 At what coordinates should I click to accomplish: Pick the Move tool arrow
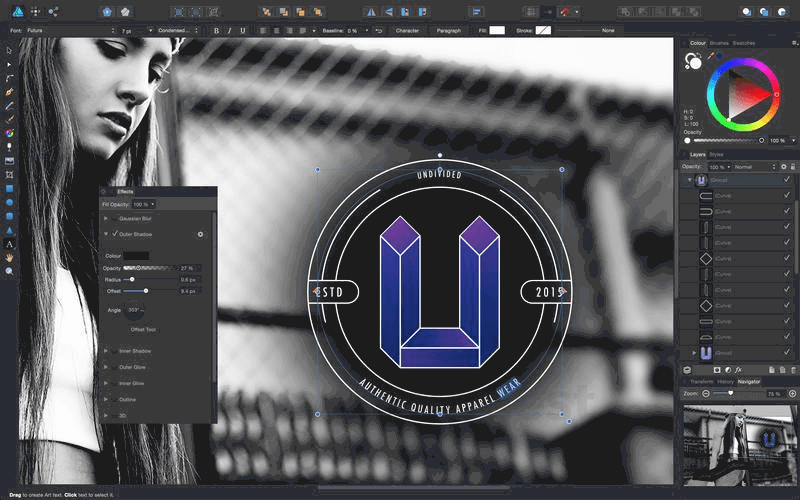click(9, 48)
